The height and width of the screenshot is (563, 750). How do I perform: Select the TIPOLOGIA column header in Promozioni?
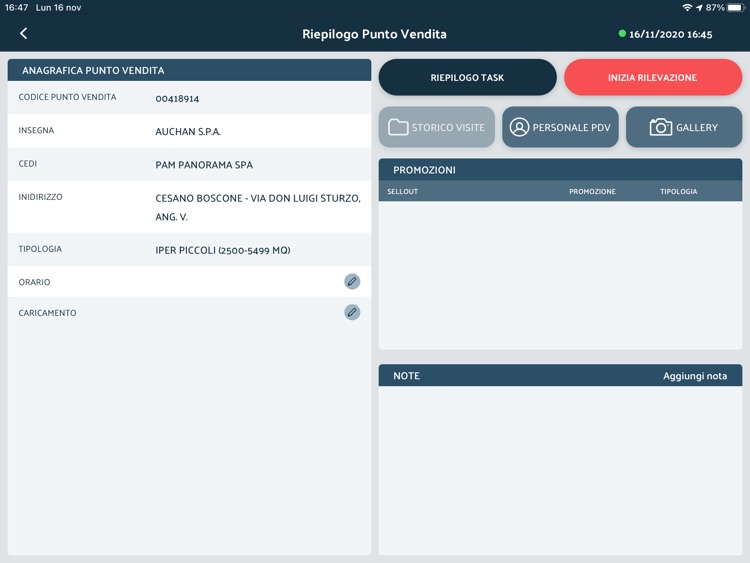[678, 191]
